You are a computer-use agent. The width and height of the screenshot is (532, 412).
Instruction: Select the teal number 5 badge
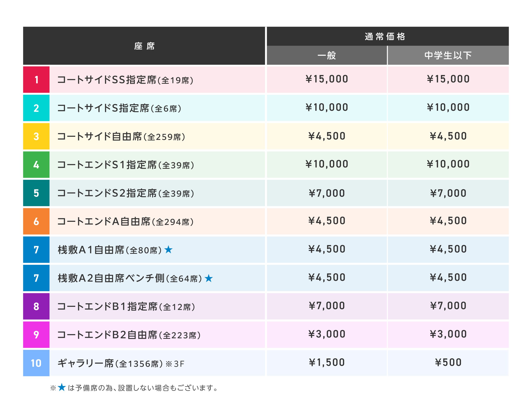pyautogui.click(x=36, y=193)
